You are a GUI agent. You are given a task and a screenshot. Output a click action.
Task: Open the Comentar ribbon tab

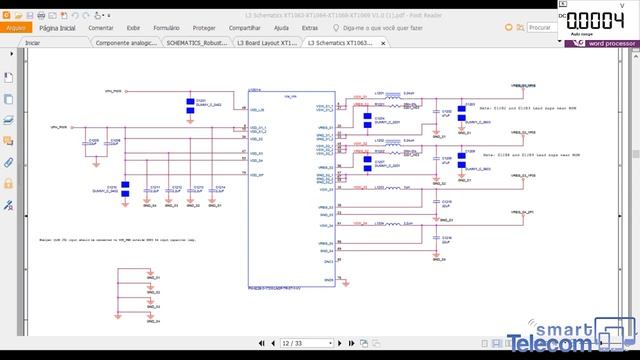(101, 28)
